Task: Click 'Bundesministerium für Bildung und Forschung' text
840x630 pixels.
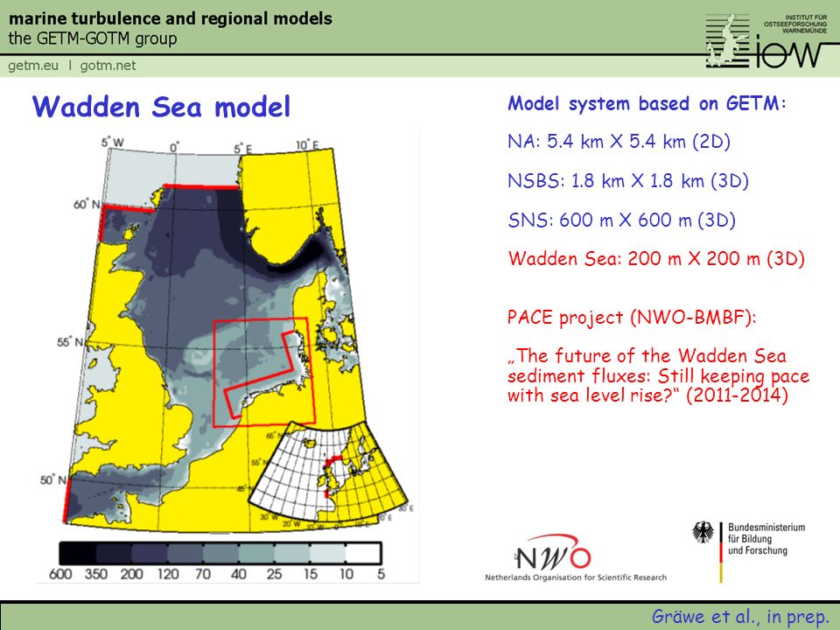Action: pos(766,538)
